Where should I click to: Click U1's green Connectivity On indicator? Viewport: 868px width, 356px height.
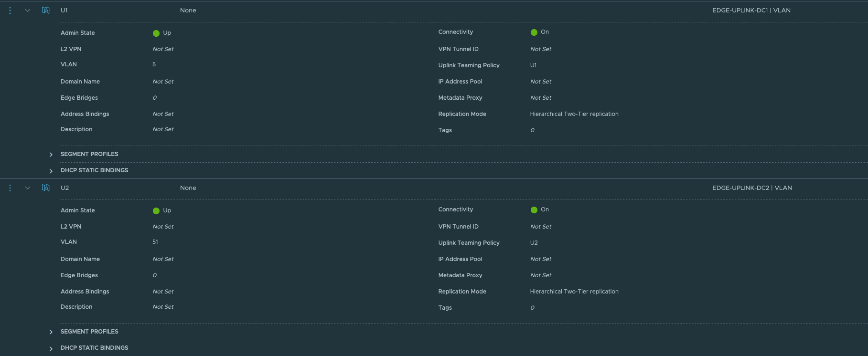click(x=534, y=32)
